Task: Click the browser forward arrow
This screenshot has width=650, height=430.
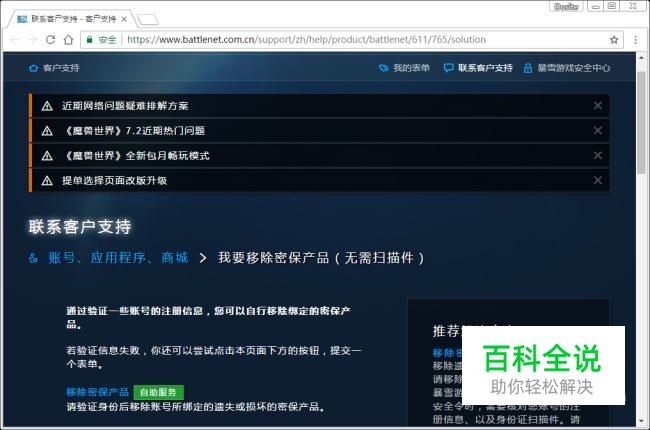Action: [x=32, y=40]
